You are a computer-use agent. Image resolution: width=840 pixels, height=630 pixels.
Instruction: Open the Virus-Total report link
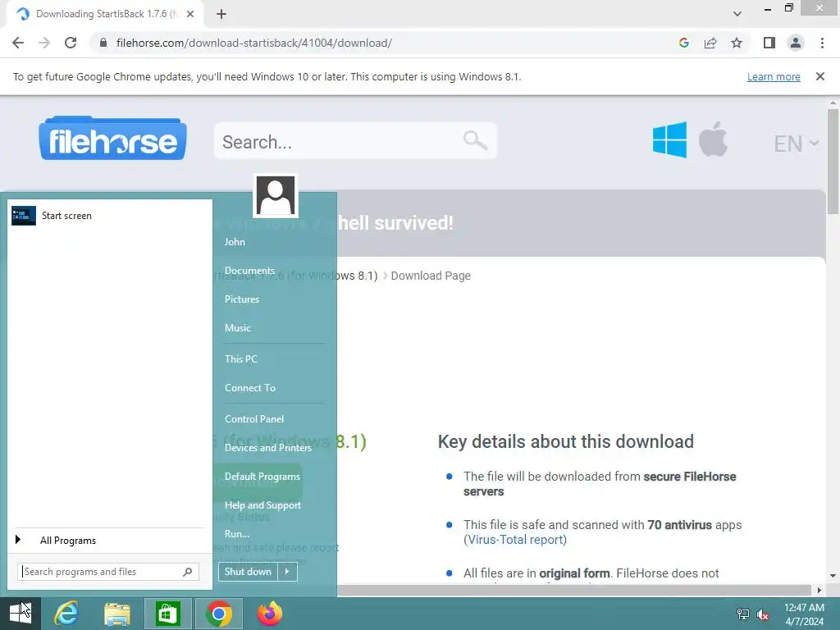point(515,540)
